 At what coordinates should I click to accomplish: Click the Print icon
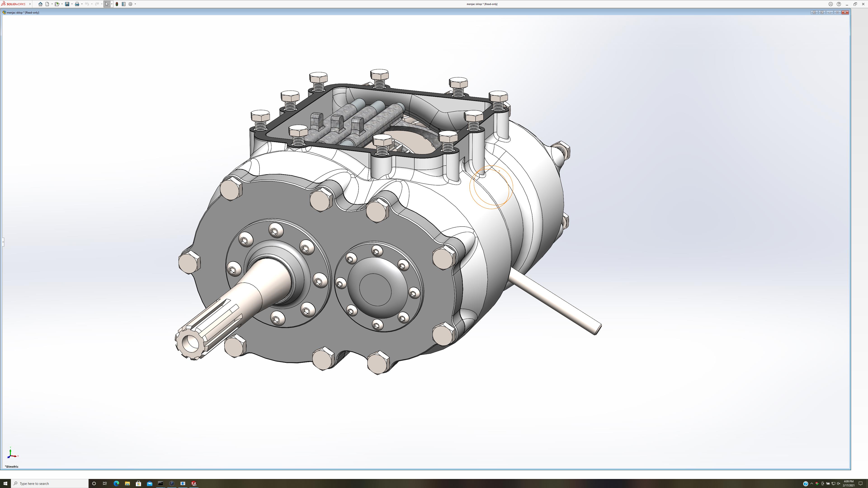77,4
